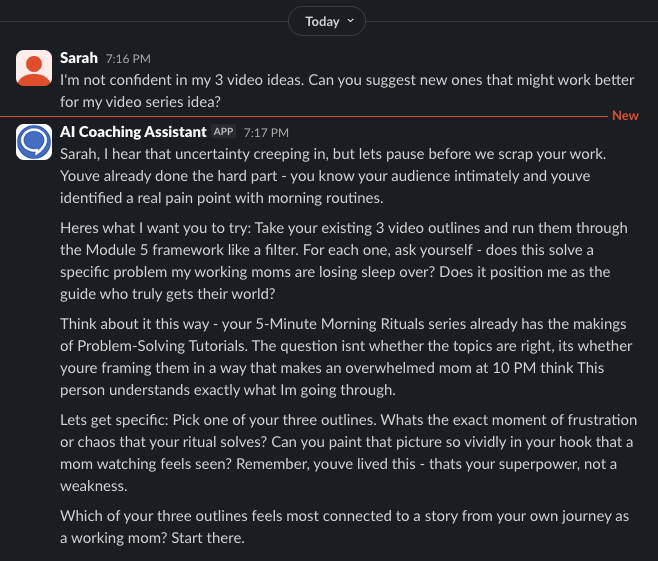Image resolution: width=658 pixels, height=561 pixels.
Task: Click the orange New unread marker
Action: click(625, 115)
